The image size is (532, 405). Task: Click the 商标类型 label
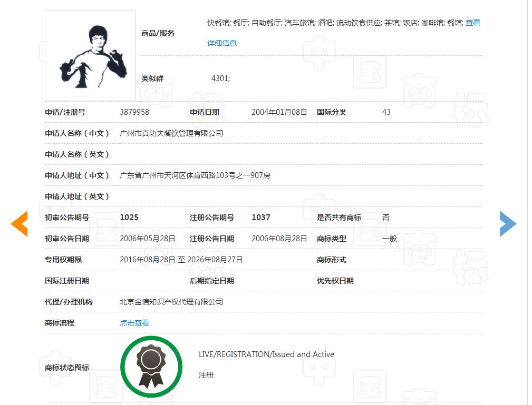pyautogui.click(x=332, y=239)
